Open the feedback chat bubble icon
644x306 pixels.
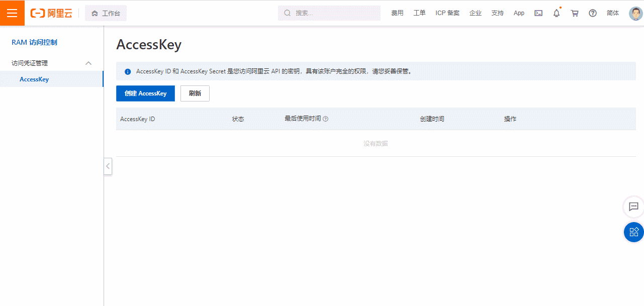(x=633, y=207)
